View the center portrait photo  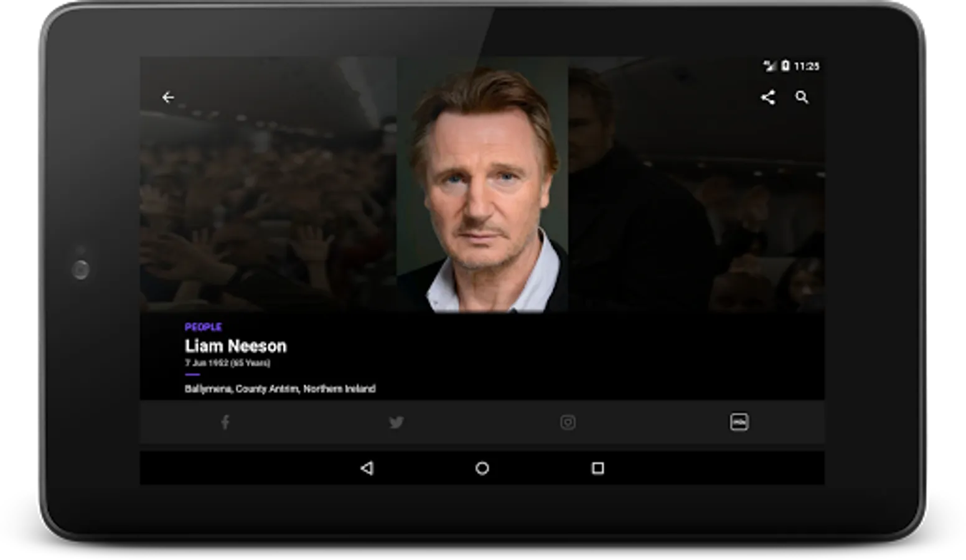[482, 185]
